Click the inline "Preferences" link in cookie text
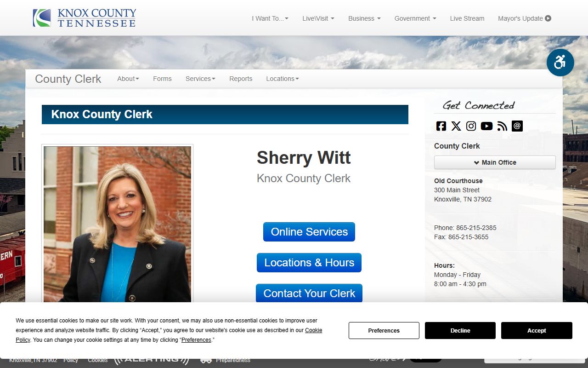The height and width of the screenshot is (368, 588). (196, 340)
